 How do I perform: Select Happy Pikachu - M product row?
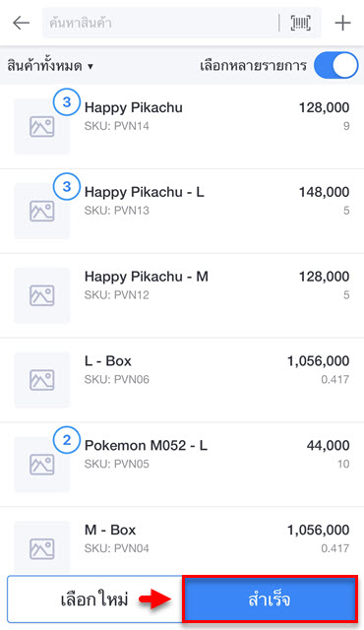182,295
